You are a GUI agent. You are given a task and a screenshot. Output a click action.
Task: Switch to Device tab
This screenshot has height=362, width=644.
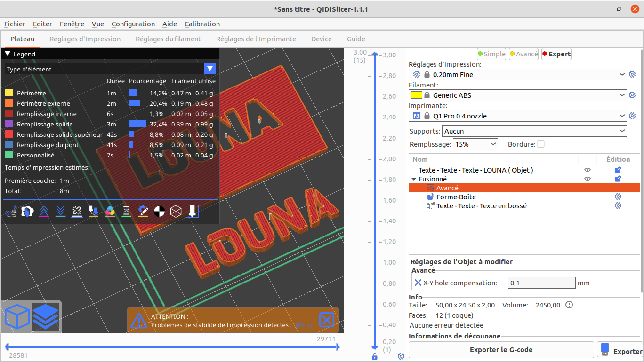click(x=322, y=39)
